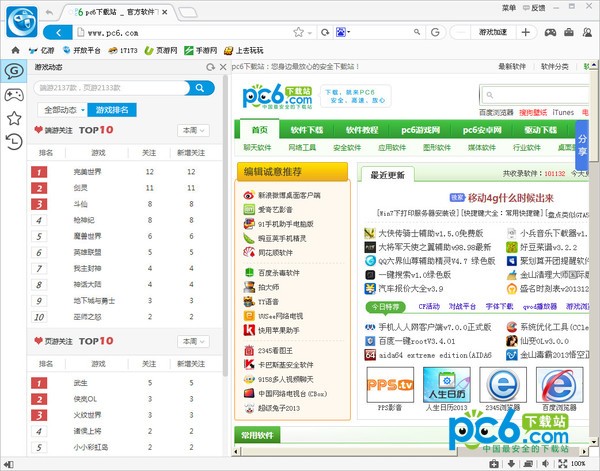Open favorites star icon in the sidebar
Image resolution: width=600 pixels, height=471 pixels.
pyautogui.click(x=13, y=118)
